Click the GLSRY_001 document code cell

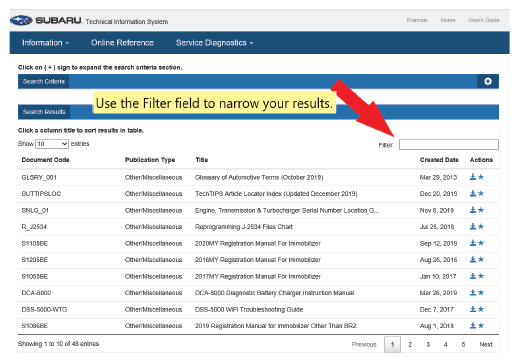point(39,177)
